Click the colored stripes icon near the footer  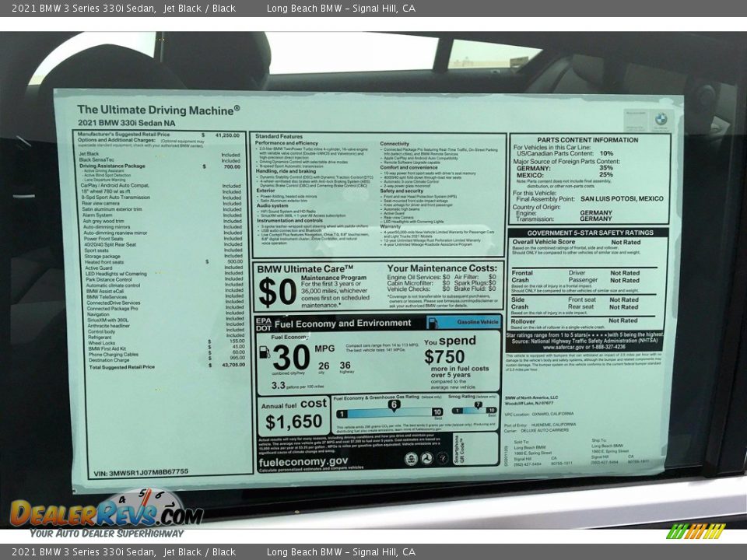(x=696, y=531)
